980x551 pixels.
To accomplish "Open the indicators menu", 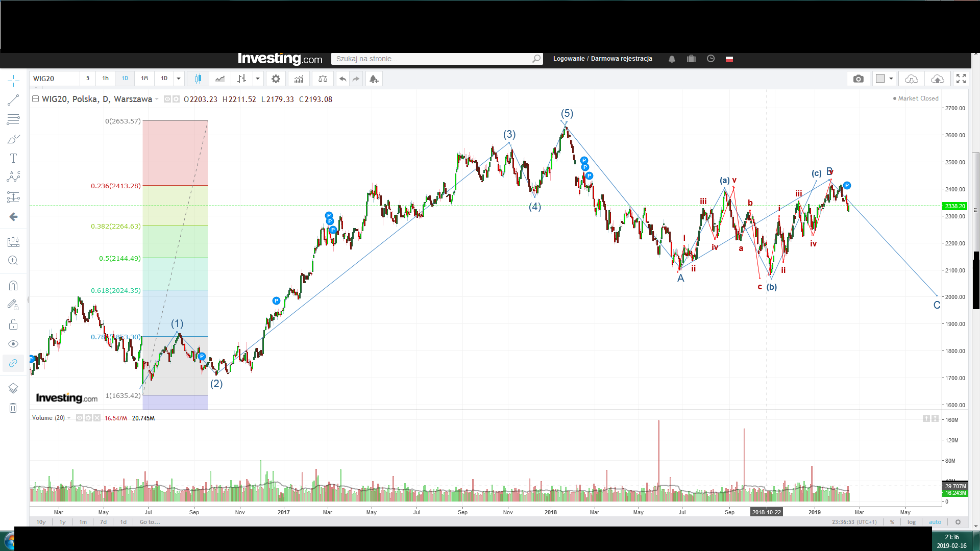I will tap(299, 79).
